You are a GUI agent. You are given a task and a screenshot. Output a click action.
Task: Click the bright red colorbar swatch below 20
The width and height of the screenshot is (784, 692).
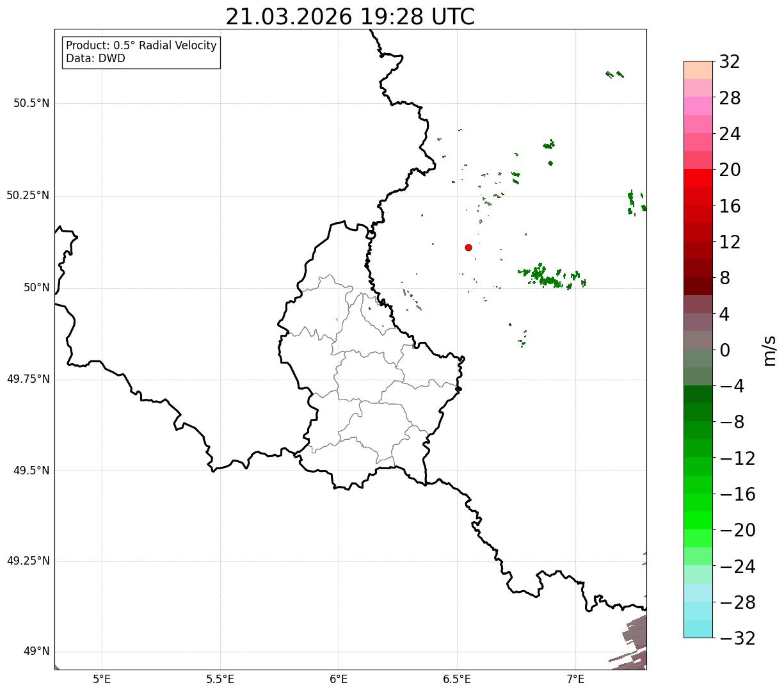coord(698,178)
